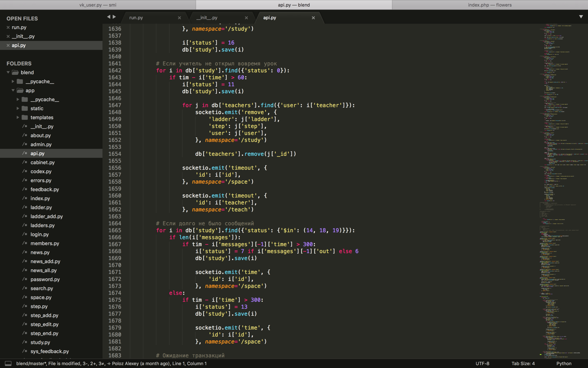
Task: Switch to the run.py tab
Action: (136, 18)
